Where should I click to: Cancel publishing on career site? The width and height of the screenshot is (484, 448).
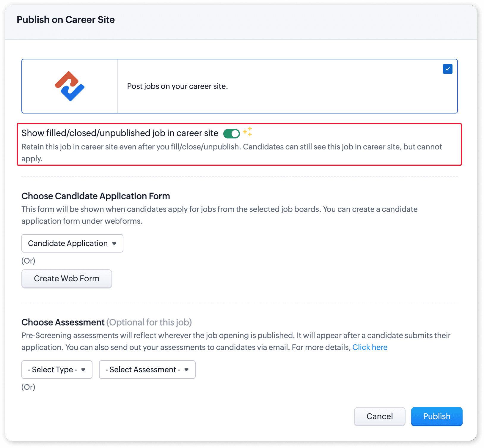(379, 416)
